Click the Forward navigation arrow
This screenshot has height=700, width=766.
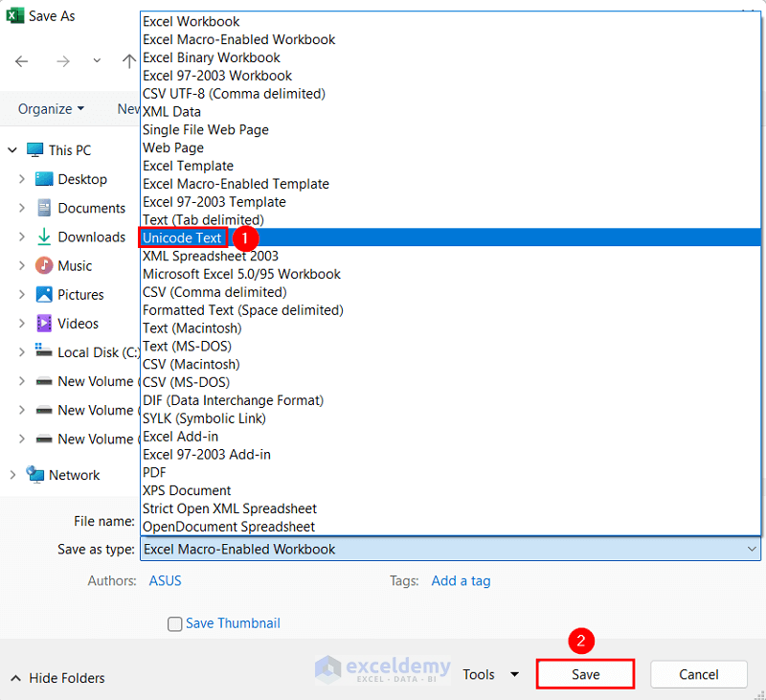tap(63, 61)
